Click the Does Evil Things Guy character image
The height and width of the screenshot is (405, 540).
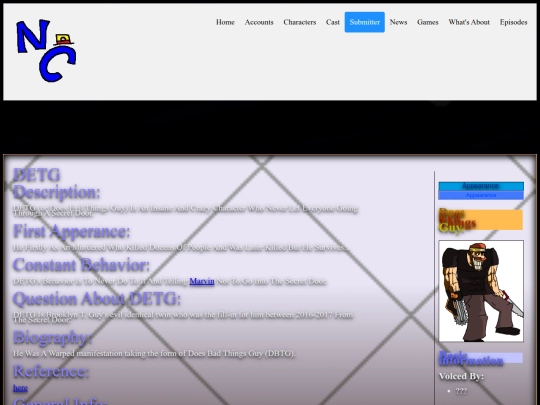pos(481,291)
